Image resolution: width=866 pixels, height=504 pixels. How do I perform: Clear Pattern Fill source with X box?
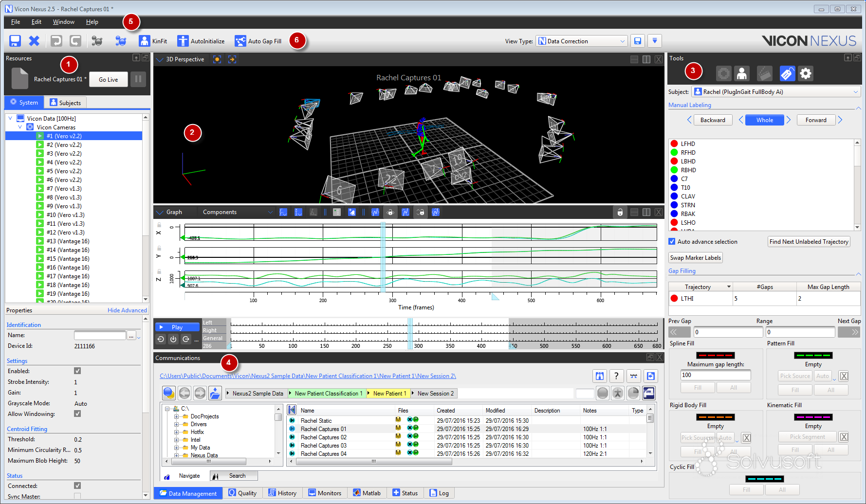point(844,376)
